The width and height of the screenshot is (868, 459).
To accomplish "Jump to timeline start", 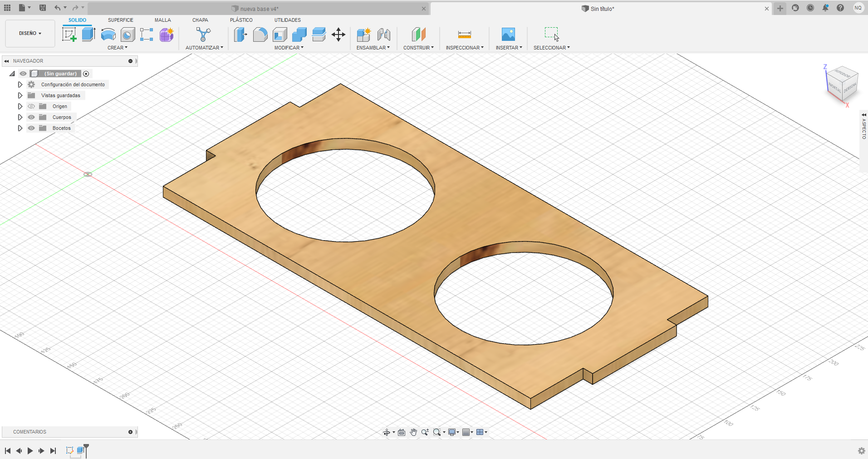I will click(x=8, y=451).
